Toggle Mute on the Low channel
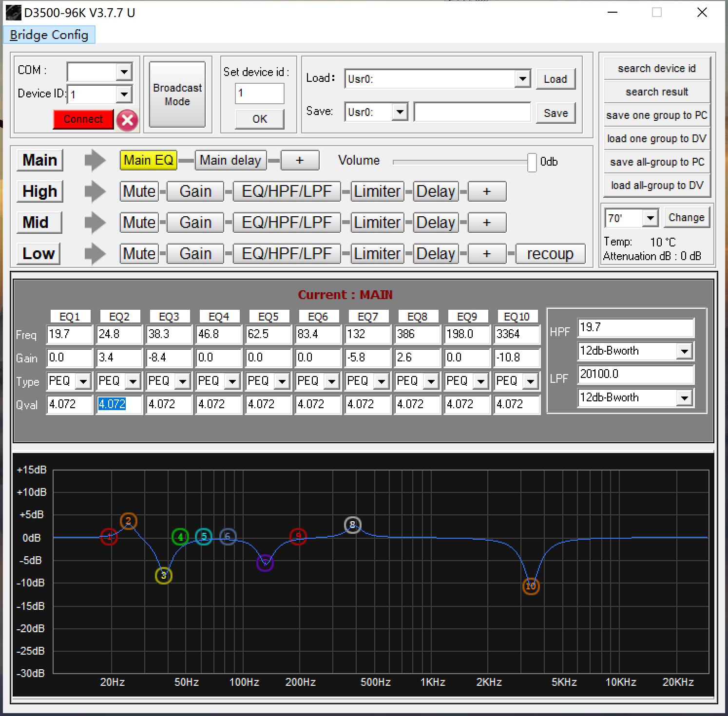This screenshot has width=728, height=716. coord(139,254)
